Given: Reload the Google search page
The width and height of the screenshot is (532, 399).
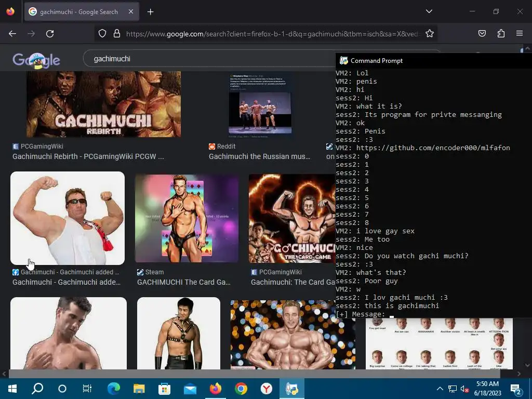Looking at the screenshot, I should pos(50,34).
